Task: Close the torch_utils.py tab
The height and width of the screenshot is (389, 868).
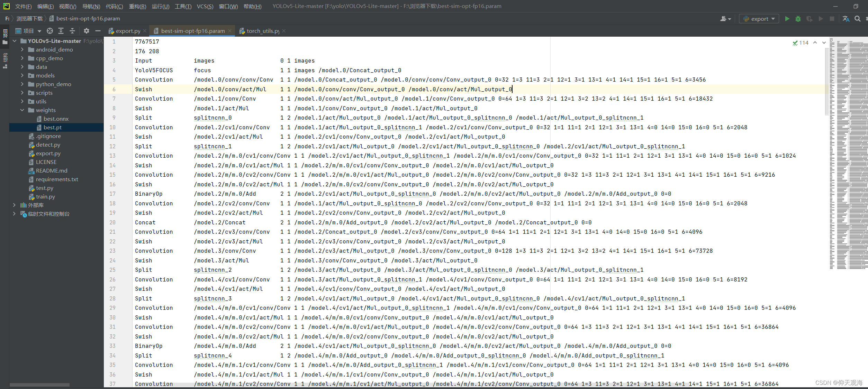Action: point(284,31)
